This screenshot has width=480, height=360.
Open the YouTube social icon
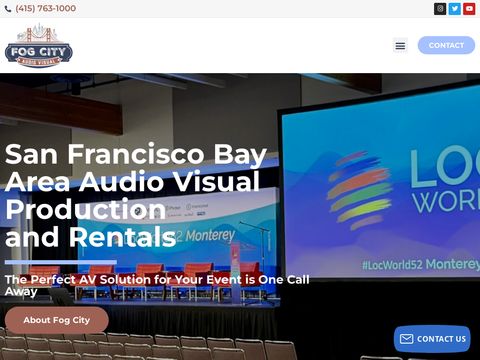point(469,9)
